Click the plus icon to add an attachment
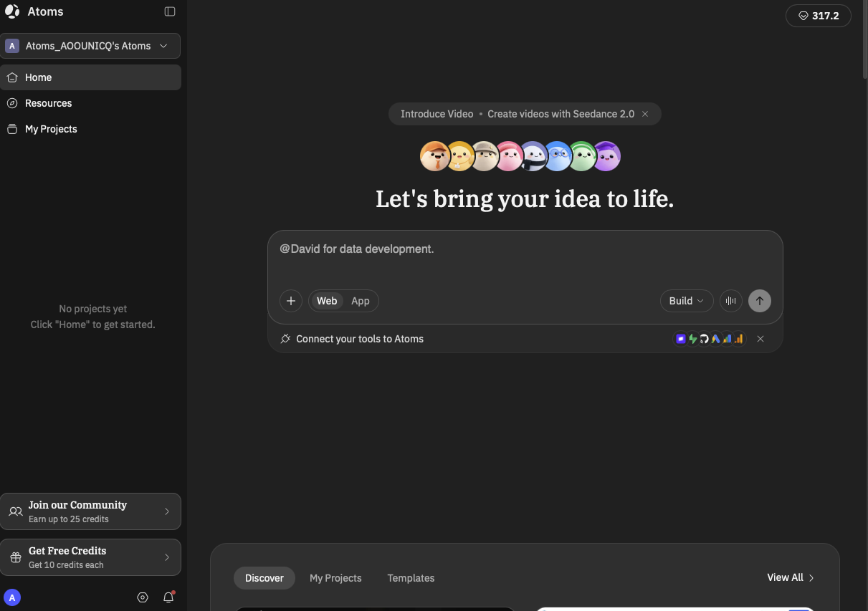This screenshot has width=868, height=611. tap(291, 301)
